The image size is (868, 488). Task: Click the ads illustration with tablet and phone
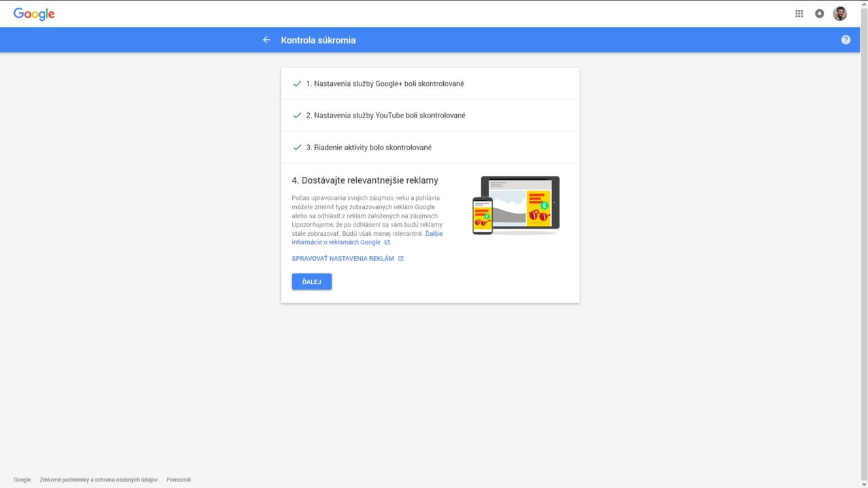516,205
